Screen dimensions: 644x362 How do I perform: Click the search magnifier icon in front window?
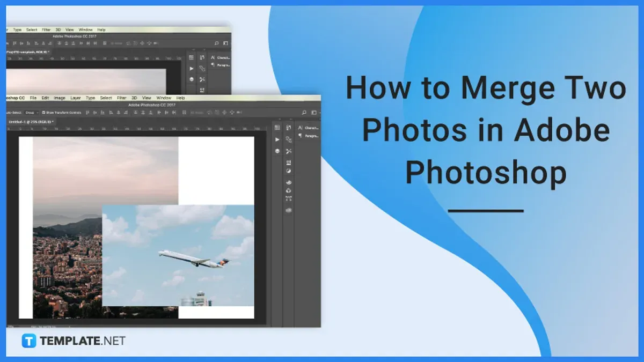pyautogui.click(x=304, y=112)
